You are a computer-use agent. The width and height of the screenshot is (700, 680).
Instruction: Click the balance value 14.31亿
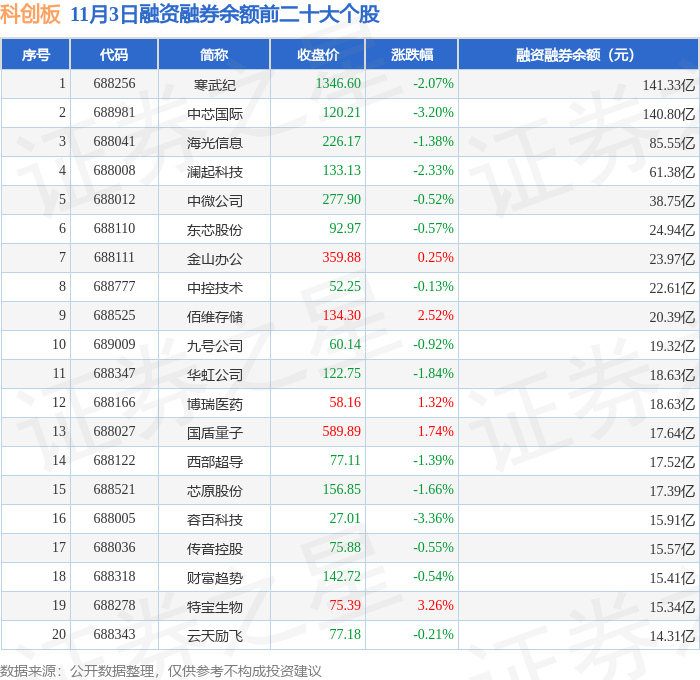[672, 636]
